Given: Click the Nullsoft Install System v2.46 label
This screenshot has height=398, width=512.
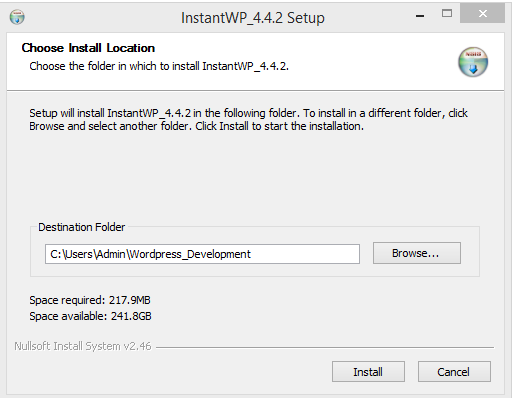Looking at the screenshot, I should click(83, 346).
